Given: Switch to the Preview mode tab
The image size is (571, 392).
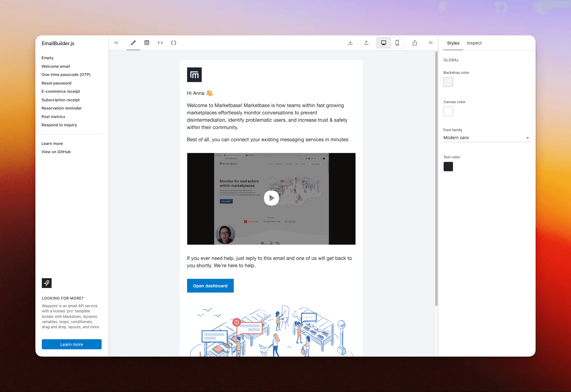Looking at the screenshot, I should (x=147, y=43).
